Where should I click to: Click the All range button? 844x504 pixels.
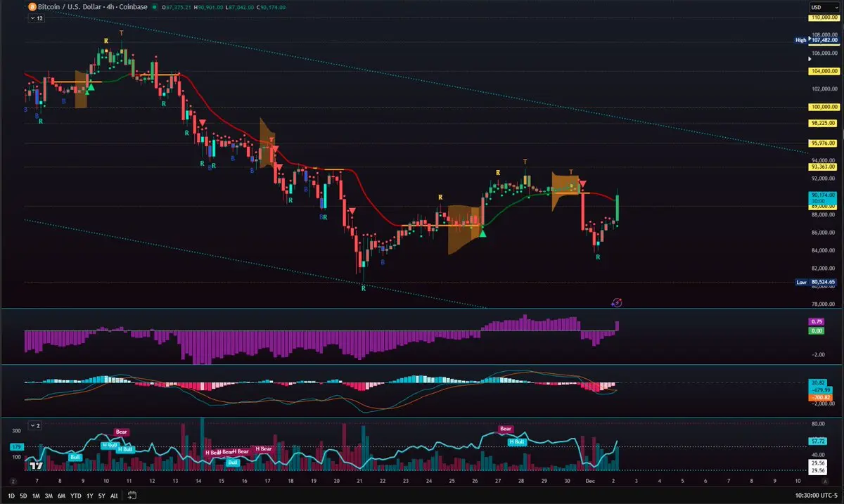pos(114,496)
